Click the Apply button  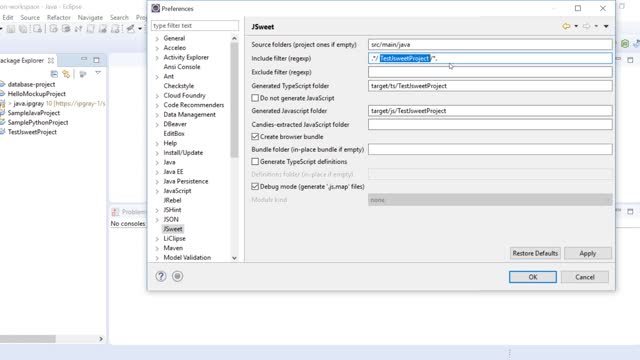click(x=588, y=253)
